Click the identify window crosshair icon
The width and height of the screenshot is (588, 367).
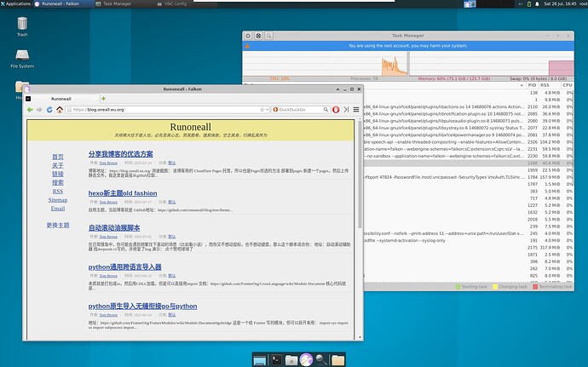tap(258, 36)
